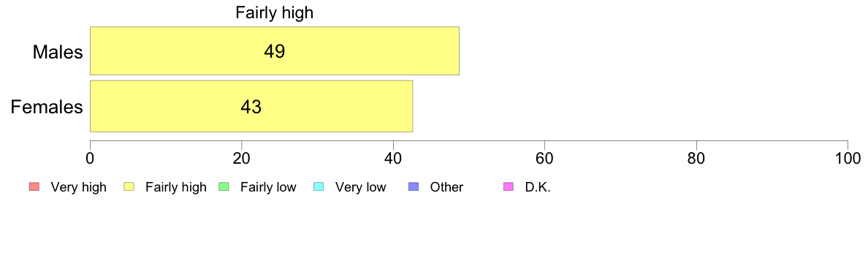Click the Very high red legend swatch
This screenshot has height=269, width=868.
tap(33, 187)
